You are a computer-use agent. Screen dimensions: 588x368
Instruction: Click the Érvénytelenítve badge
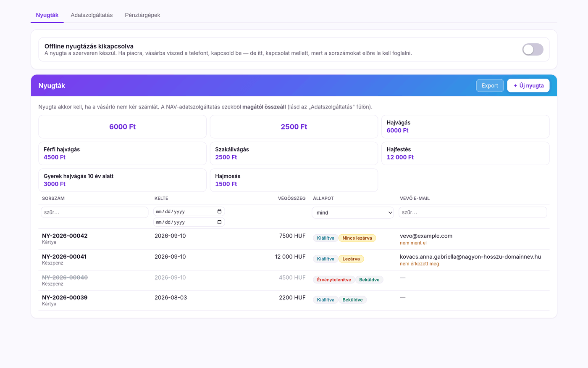tap(334, 280)
